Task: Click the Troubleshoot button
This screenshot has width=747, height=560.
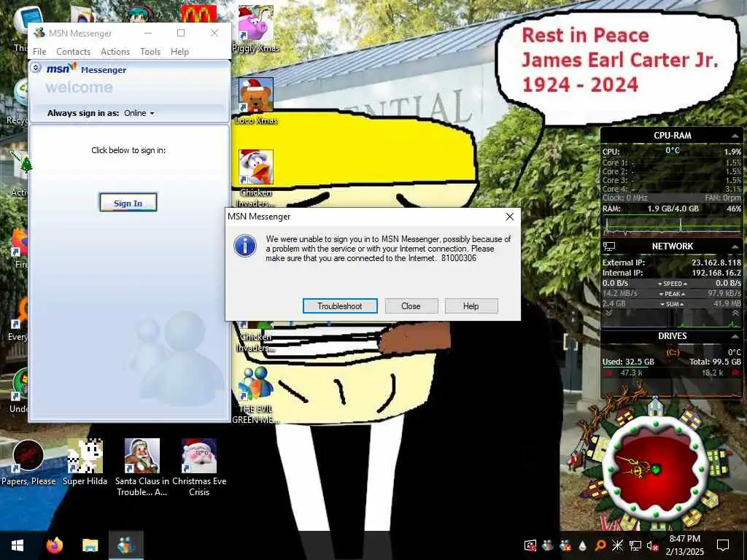Action: pyautogui.click(x=340, y=306)
